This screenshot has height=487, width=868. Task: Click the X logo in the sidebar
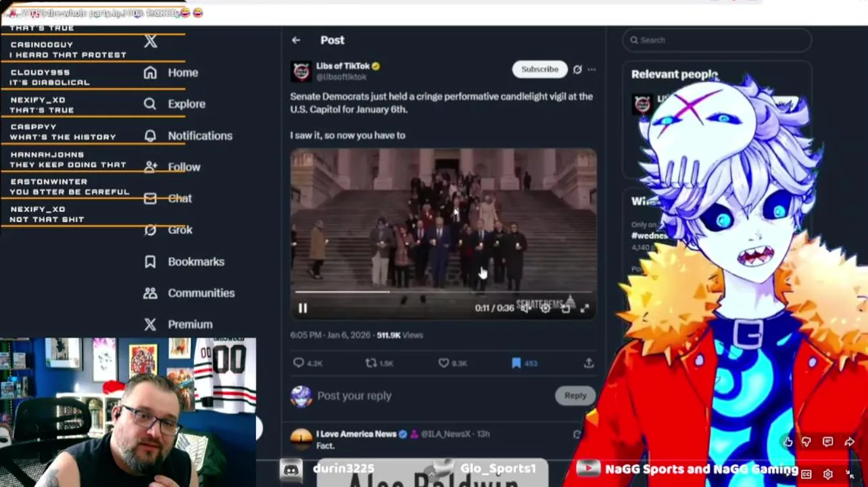click(x=151, y=41)
